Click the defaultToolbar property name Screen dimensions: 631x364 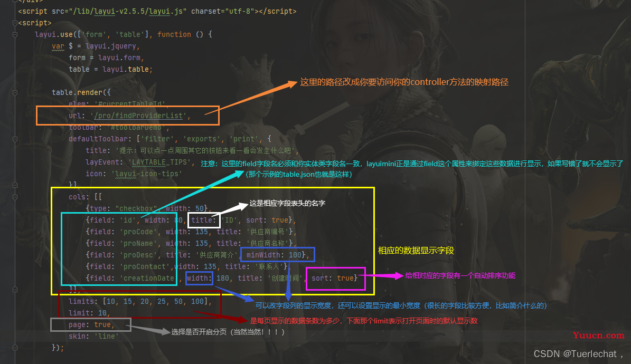coord(98,139)
